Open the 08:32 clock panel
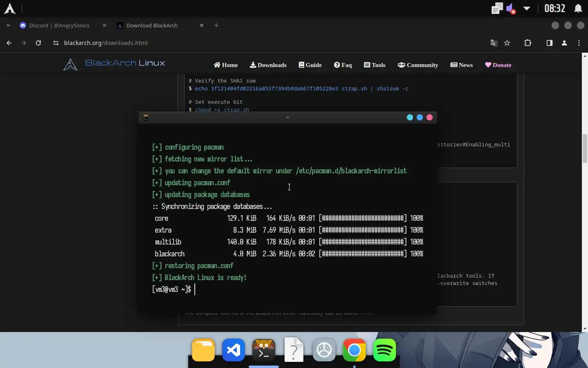The height and width of the screenshot is (368, 588). point(555,9)
